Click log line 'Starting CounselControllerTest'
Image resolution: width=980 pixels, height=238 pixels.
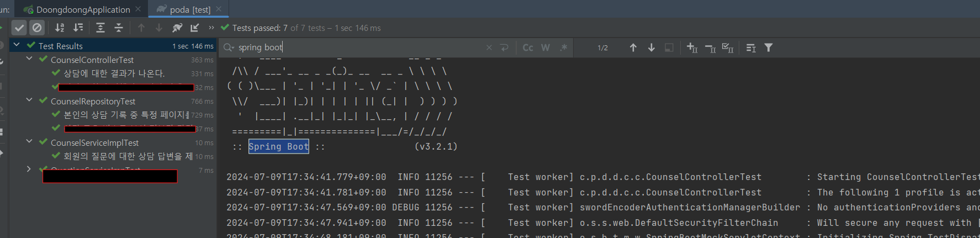coord(898,177)
